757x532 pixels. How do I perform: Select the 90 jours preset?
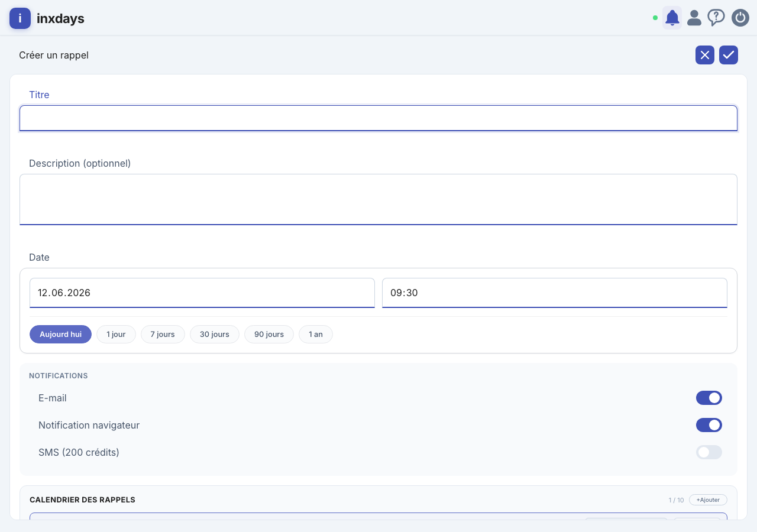(x=269, y=334)
